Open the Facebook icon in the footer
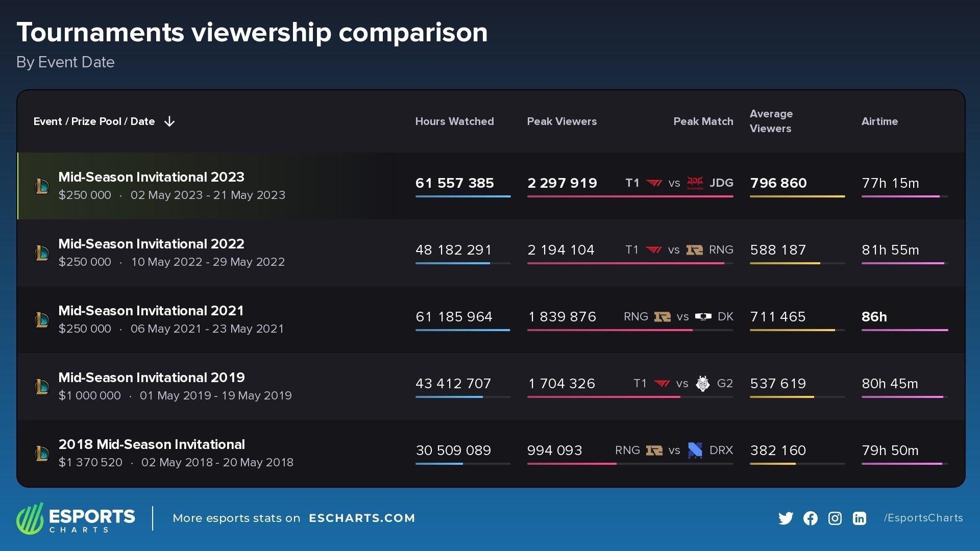This screenshot has width=980, height=551. [810, 518]
